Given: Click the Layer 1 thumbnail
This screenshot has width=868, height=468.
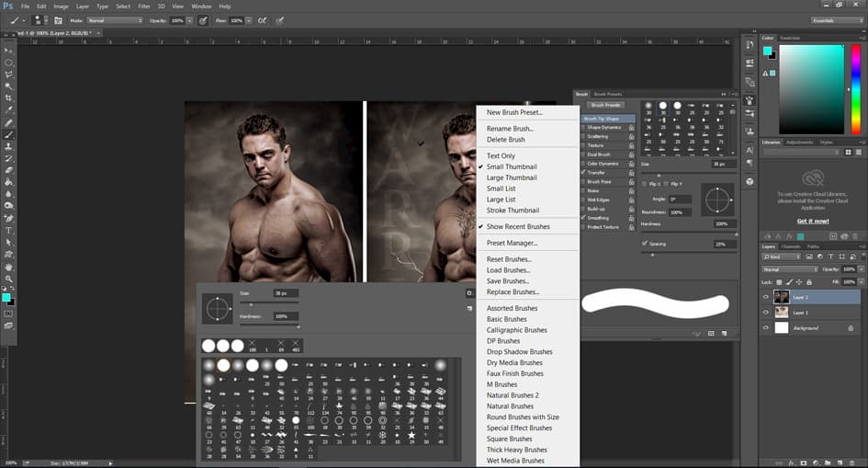Looking at the screenshot, I should 782,313.
